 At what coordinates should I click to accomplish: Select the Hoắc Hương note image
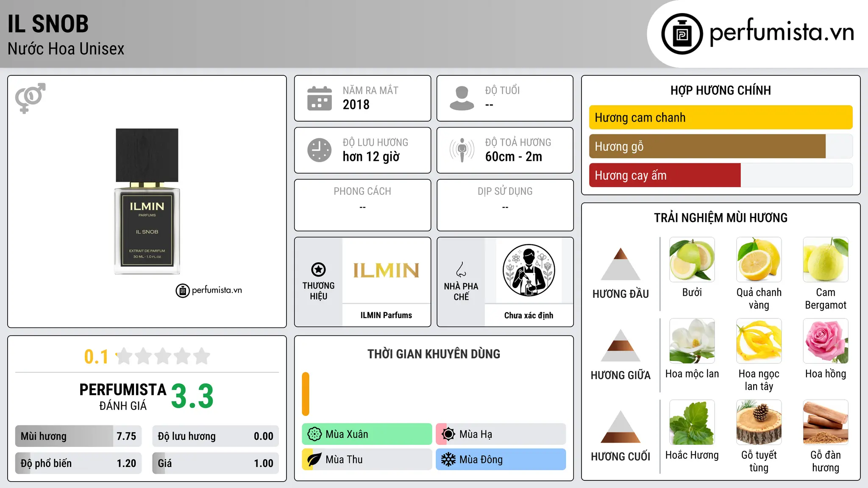pos(692,422)
